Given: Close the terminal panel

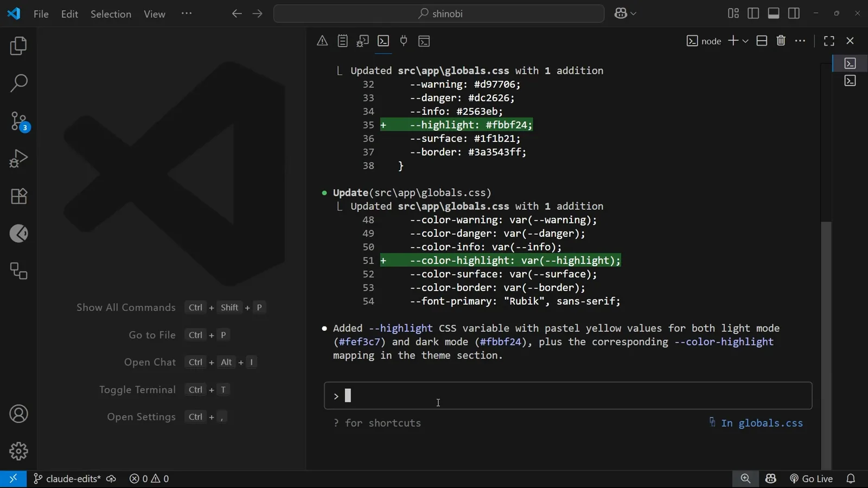Looking at the screenshot, I should [850, 41].
